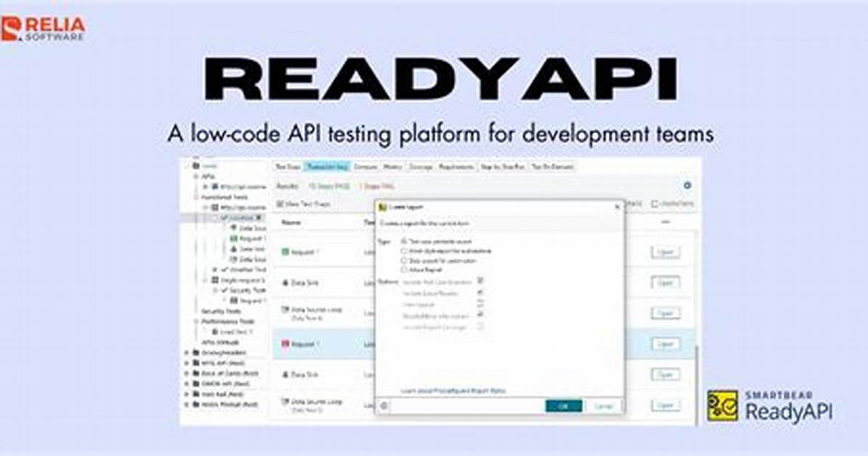Open the Step by Step Run tab
This screenshot has width=868, height=456.
pos(503,167)
